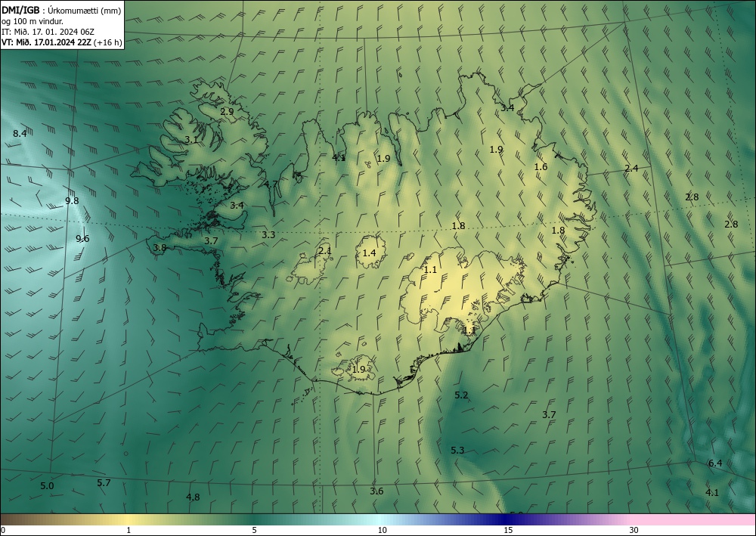This screenshot has width=756, height=536.
Task: Click the brown start of the color scale
Action: (x=14, y=519)
